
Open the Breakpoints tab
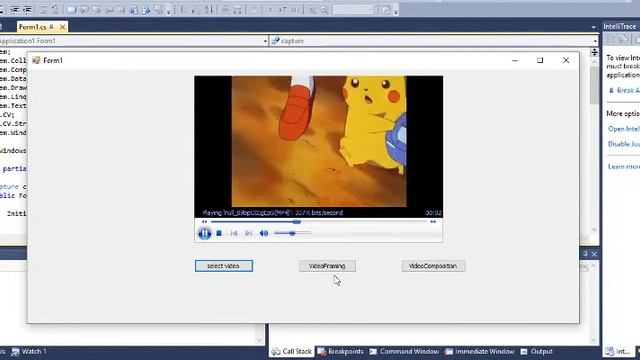(x=341, y=351)
